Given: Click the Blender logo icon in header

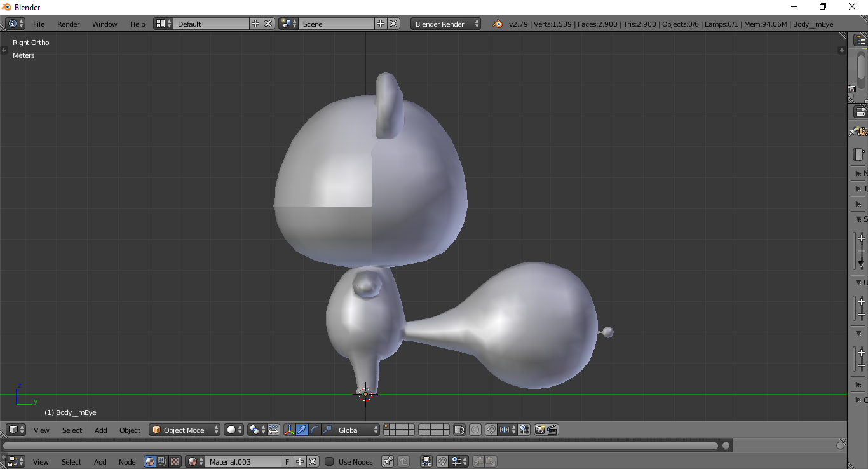Looking at the screenshot, I should [497, 24].
